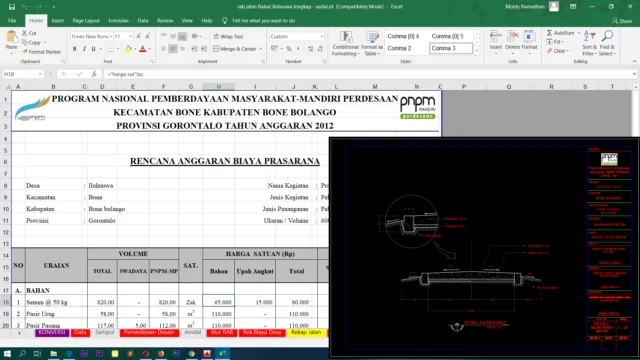Image resolution: width=640 pixels, height=360 pixels.
Task: Click inside the formula bar field
Action: (367, 74)
